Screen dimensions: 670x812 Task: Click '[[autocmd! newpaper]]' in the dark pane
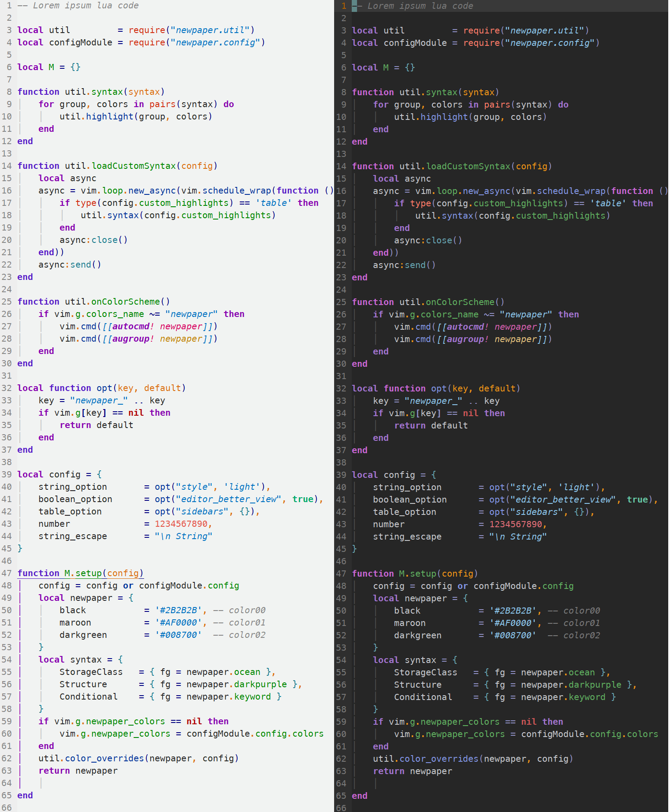click(x=492, y=327)
